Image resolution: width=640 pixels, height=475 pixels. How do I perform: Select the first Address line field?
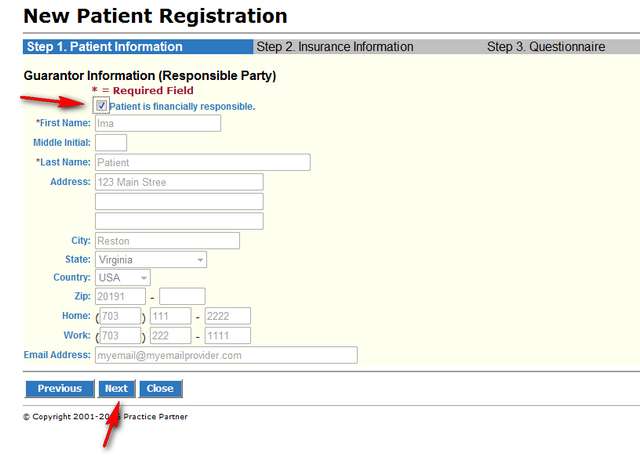(x=179, y=182)
